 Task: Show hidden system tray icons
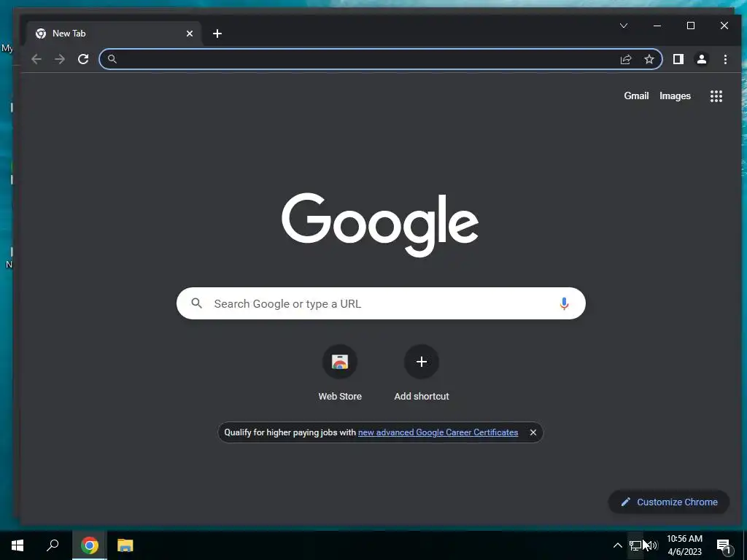pos(617,545)
